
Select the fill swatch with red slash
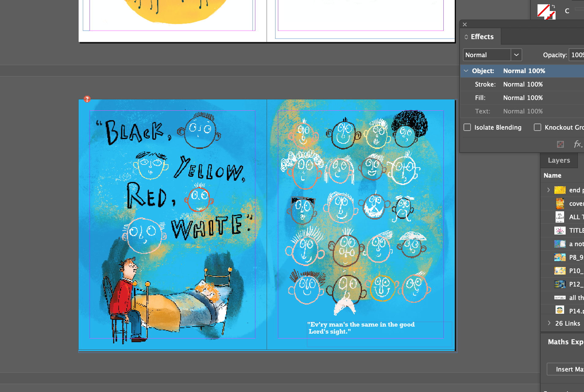tap(544, 10)
